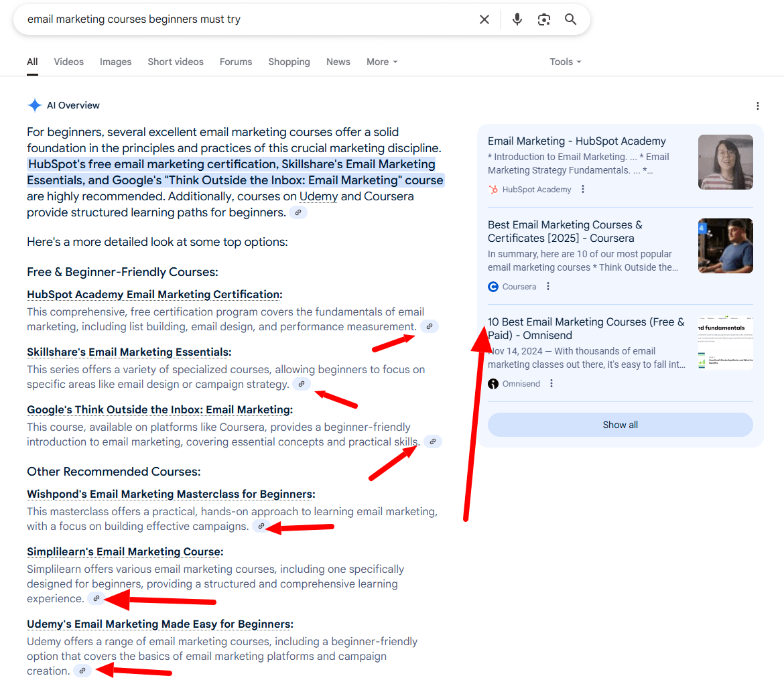
Task: Submit search with magnifying glass icon
Action: [570, 19]
